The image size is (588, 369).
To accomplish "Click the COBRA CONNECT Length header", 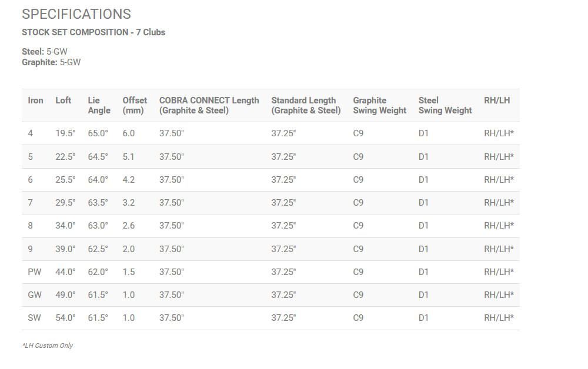I will [x=209, y=105].
